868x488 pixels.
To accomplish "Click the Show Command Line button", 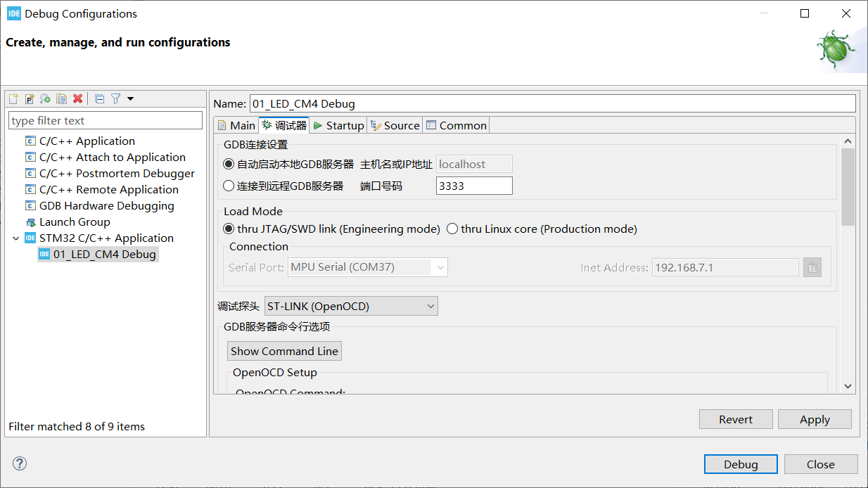I will 284,352.
